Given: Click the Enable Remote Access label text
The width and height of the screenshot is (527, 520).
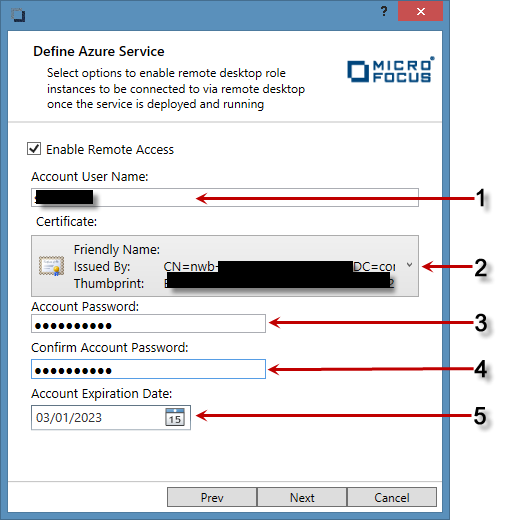Looking at the screenshot, I should point(110,150).
